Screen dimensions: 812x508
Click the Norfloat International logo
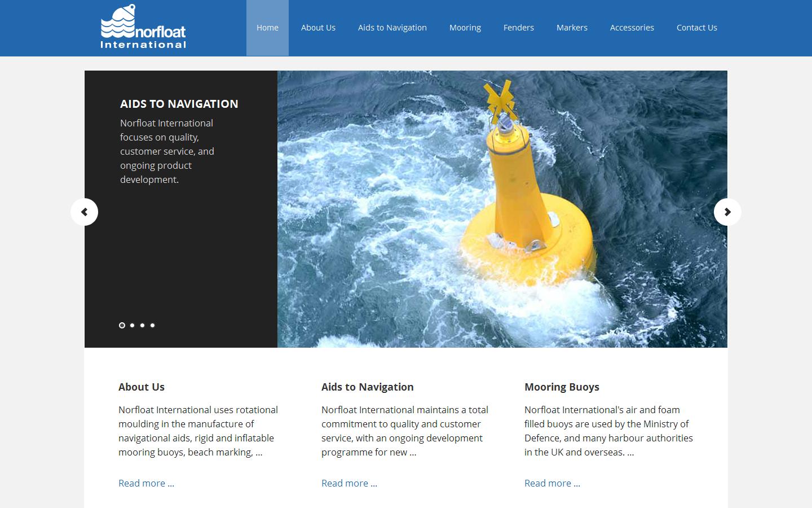tap(144, 25)
